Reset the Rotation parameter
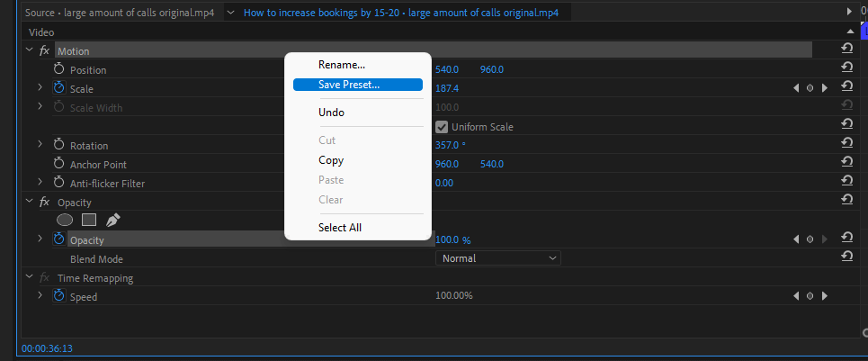The image size is (868, 361). (846, 142)
